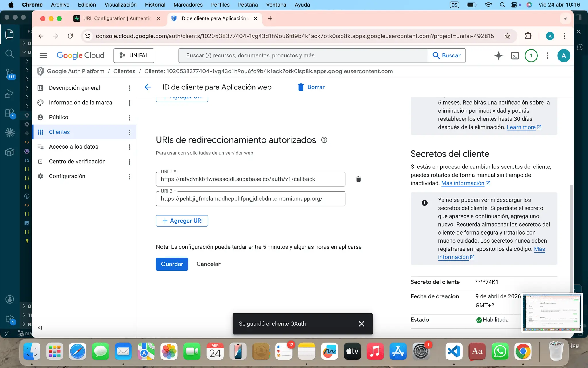Collapse the side navigation panel
Image resolution: width=588 pixels, height=368 pixels.
coord(40,328)
